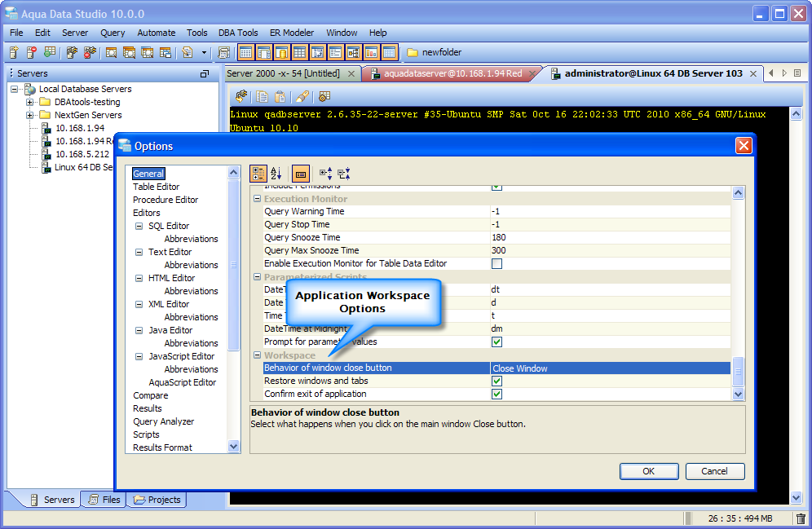
Task: Click the connect plug icon in terminal toolbar
Action: coord(241,97)
